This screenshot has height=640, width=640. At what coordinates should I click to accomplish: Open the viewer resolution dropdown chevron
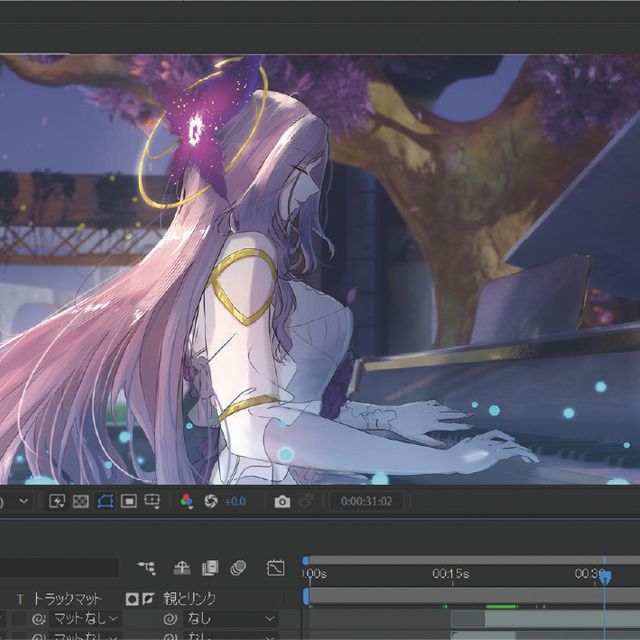coord(24,500)
